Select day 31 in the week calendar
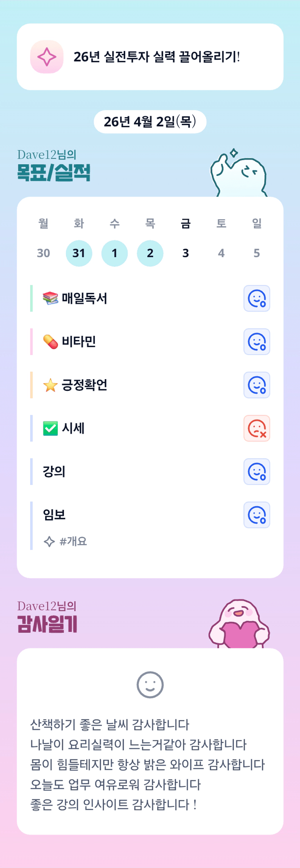 point(79,253)
